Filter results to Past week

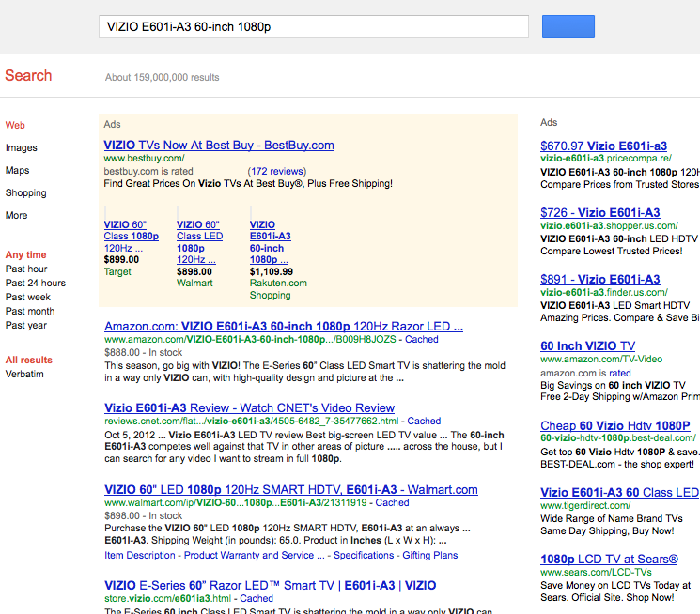(27, 298)
